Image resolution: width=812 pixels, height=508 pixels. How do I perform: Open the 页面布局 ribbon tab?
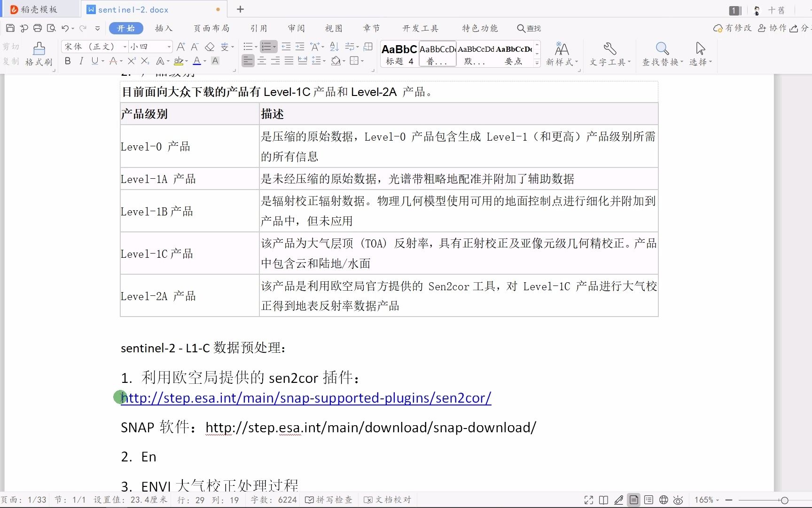click(x=212, y=28)
